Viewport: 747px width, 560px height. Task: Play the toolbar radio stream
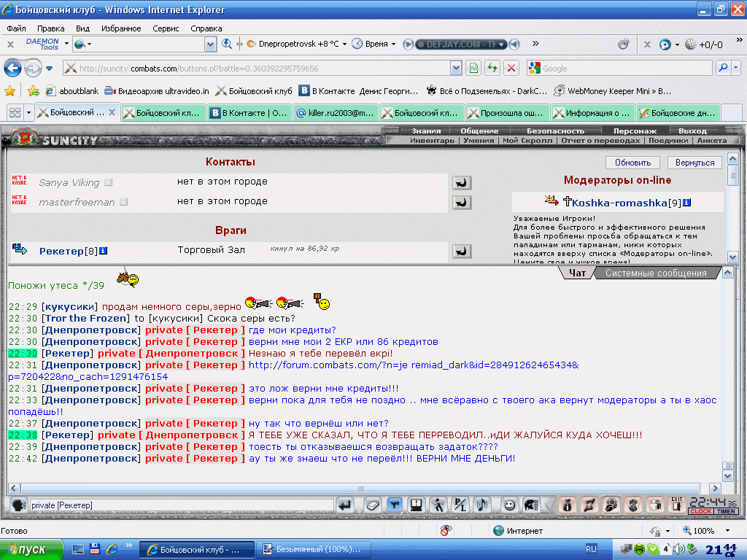pos(408,44)
